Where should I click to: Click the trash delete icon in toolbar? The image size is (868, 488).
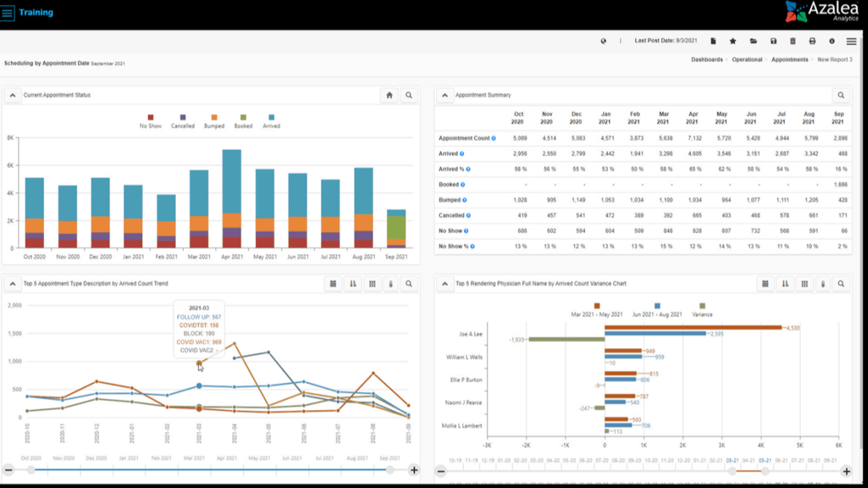tap(793, 42)
